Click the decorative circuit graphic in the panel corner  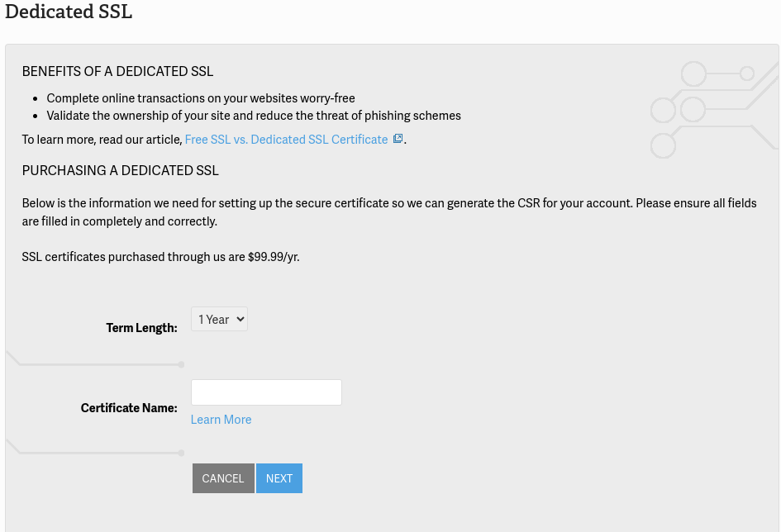click(x=709, y=107)
